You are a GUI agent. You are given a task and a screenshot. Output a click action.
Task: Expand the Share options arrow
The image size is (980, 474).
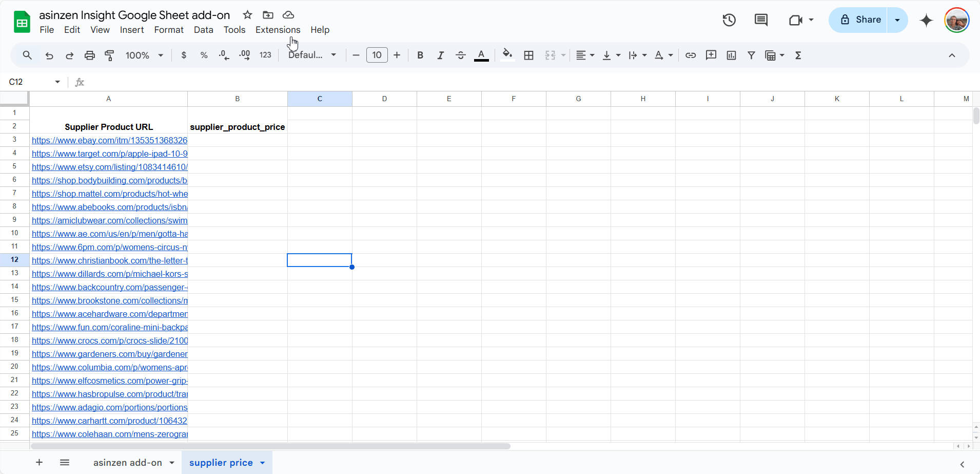[x=897, y=20]
